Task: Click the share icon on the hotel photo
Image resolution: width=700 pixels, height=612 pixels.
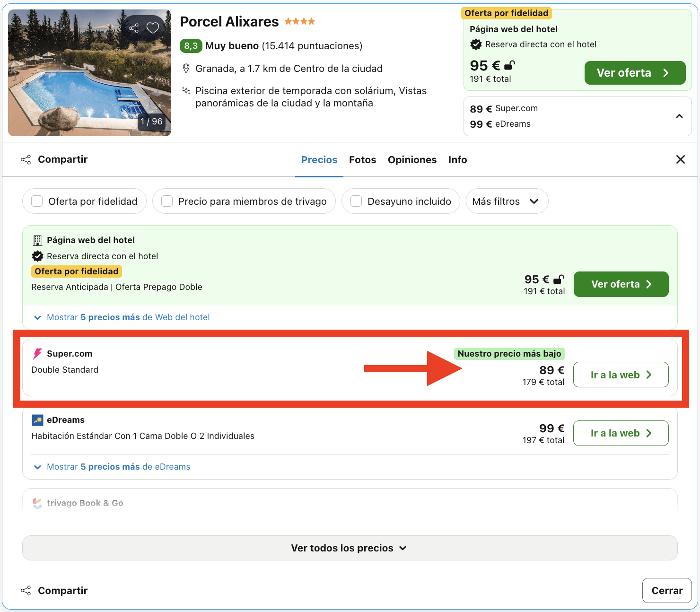Action: (x=134, y=28)
